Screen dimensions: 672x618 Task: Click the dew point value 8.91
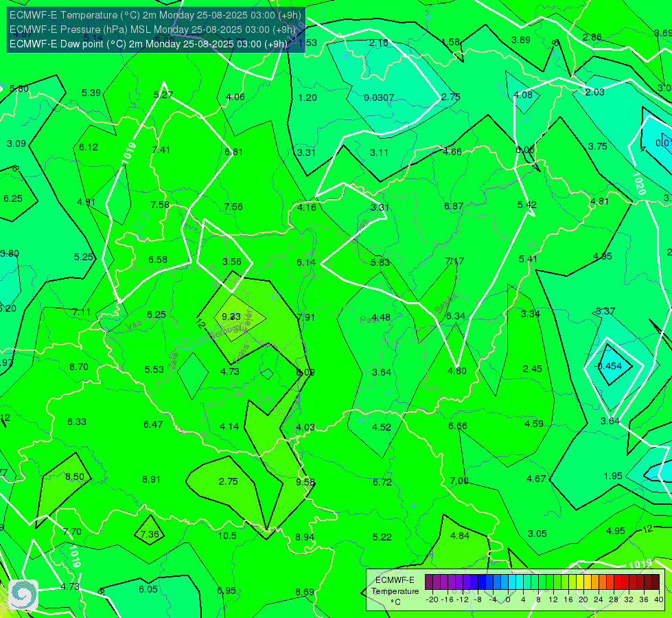coord(151,479)
